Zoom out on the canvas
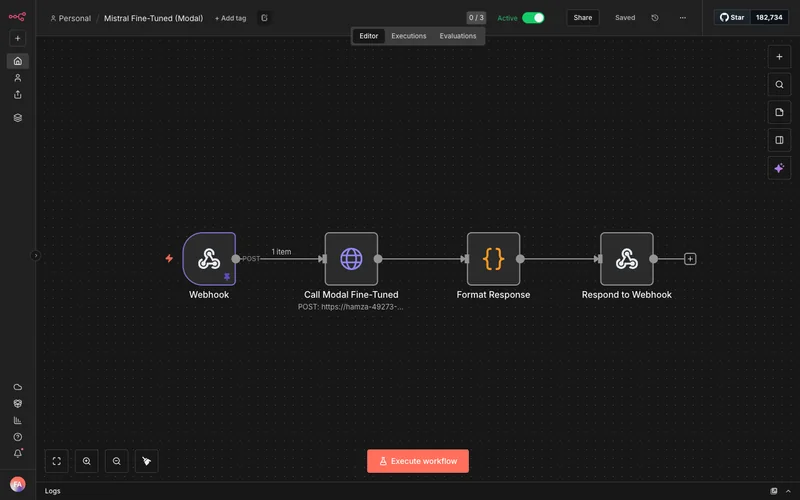This screenshot has height=500, width=800. (117, 461)
